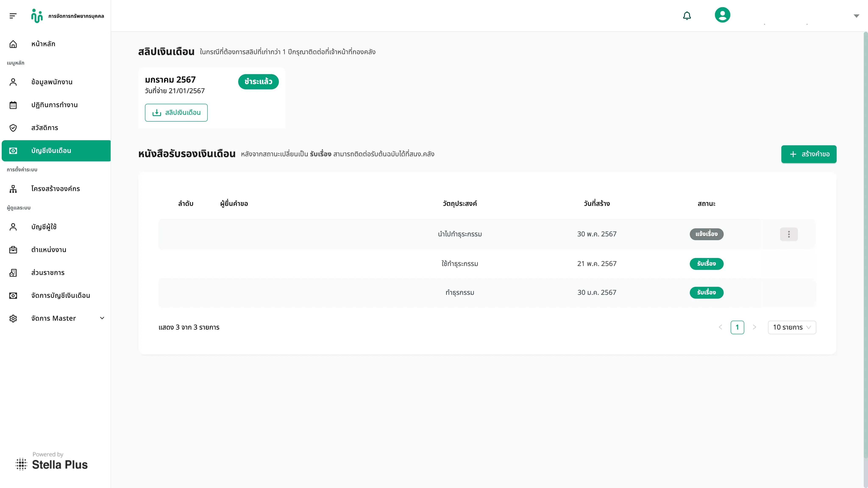This screenshot has height=488, width=868.
Task: Click the สร้างคำขอ button
Action: 808,154
